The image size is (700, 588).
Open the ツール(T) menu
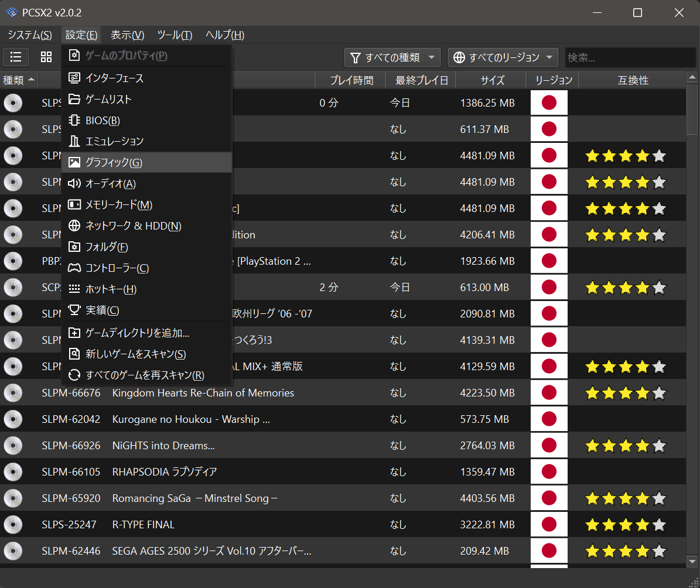[x=175, y=35]
